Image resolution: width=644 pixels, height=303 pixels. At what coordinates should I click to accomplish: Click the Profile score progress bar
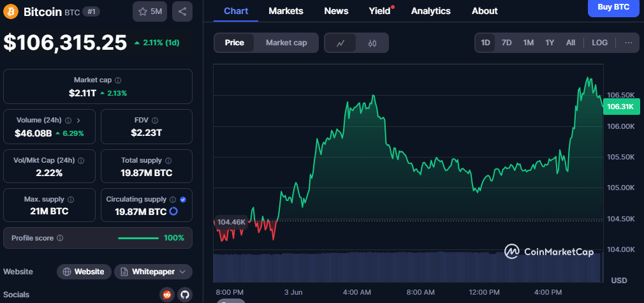pyautogui.click(x=138, y=238)
